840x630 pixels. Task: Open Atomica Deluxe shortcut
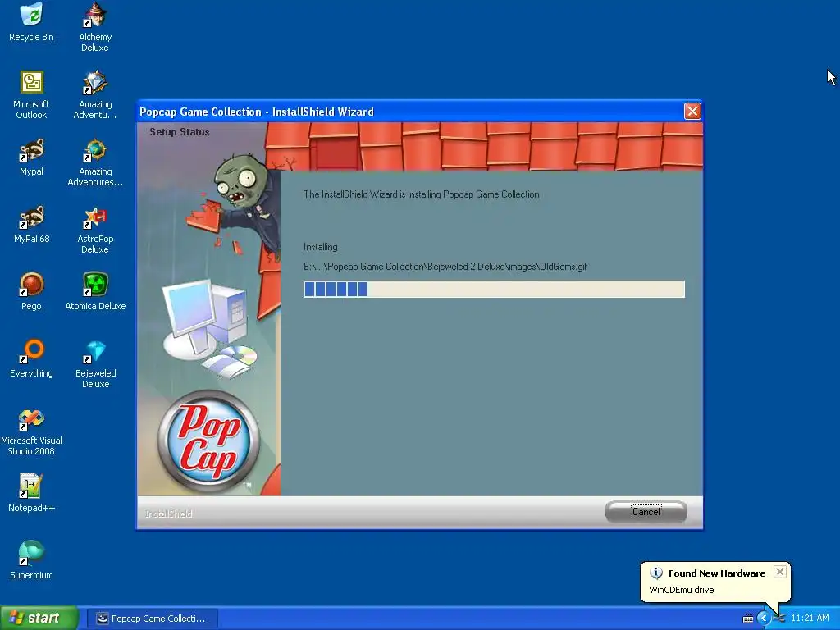(95, 291)
